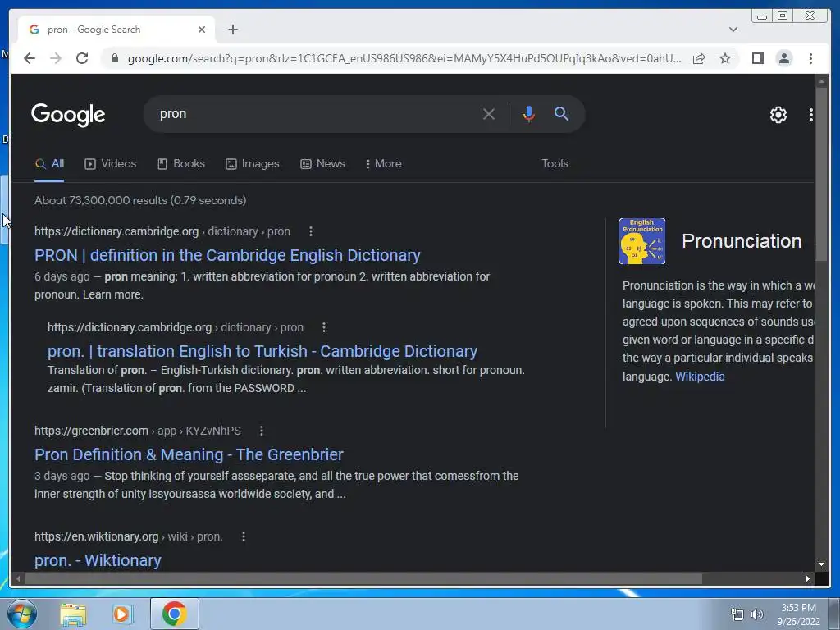Open Windows Explorer from taskbar

pyautogui.click(x=73, y=614)
